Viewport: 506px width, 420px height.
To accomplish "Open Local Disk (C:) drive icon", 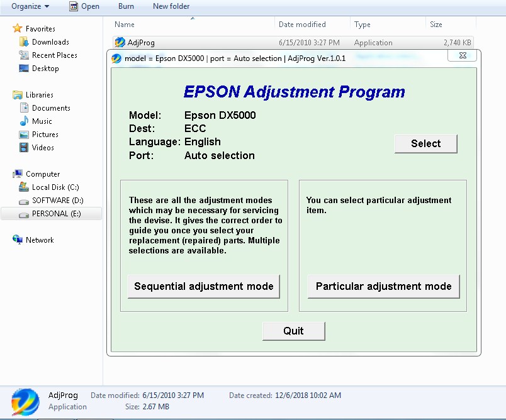I will coord(24,187).
